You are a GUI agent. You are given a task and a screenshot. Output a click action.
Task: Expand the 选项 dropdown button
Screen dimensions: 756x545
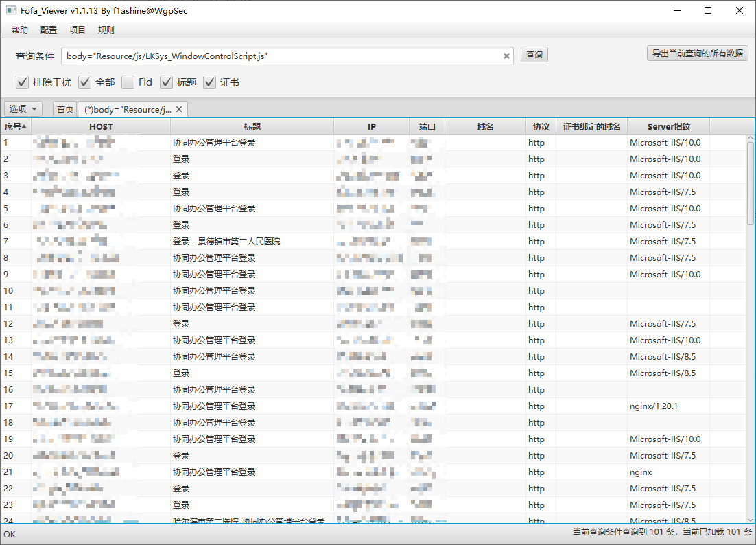coord(23,109)
